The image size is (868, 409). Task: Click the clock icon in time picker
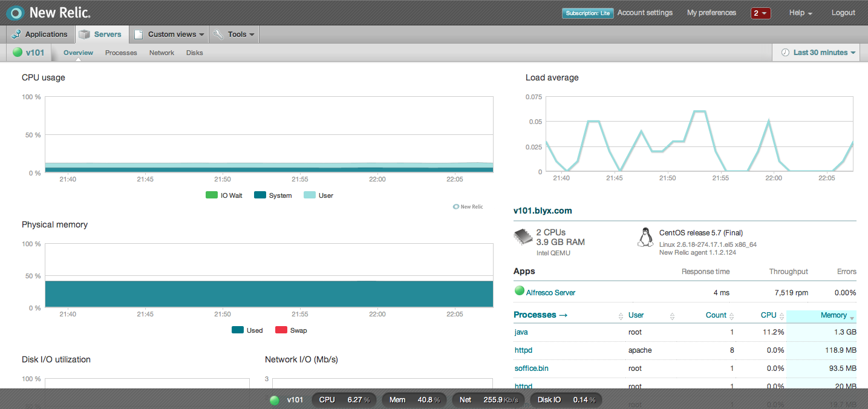786,53
